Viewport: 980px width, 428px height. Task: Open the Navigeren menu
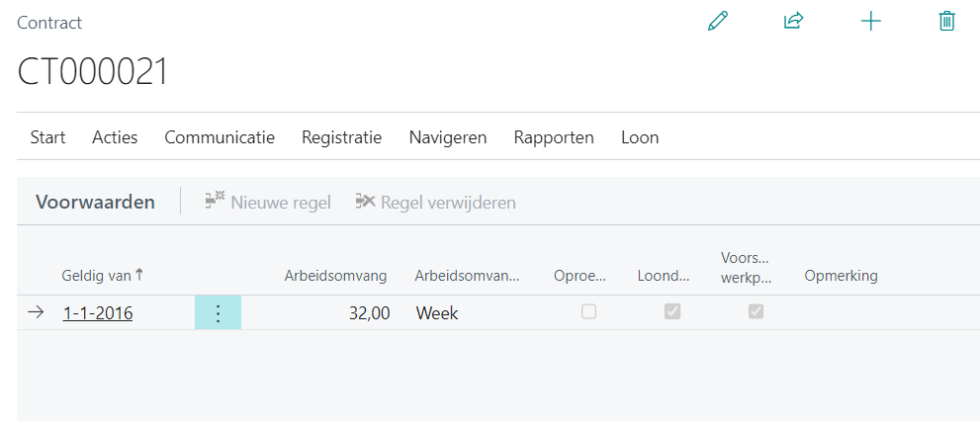pos(448,137)
